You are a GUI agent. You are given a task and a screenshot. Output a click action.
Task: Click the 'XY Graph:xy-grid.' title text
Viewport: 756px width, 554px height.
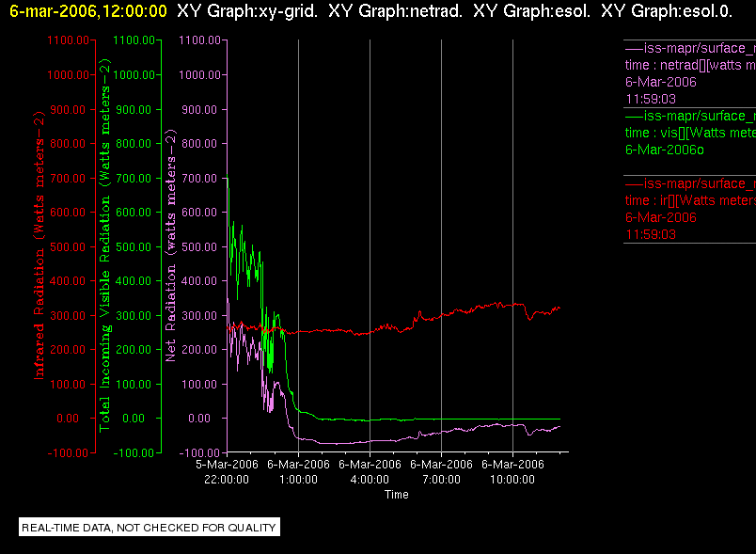(247, 11)
